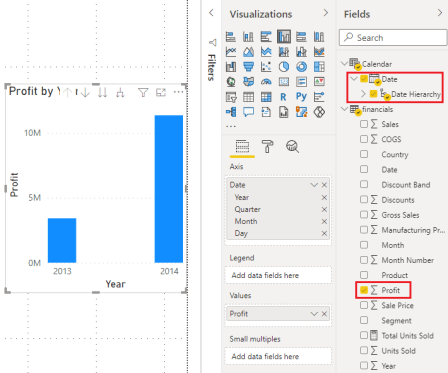
Task: Select the 100% stacked bar chart visual
Action: [x=301, y=36]
